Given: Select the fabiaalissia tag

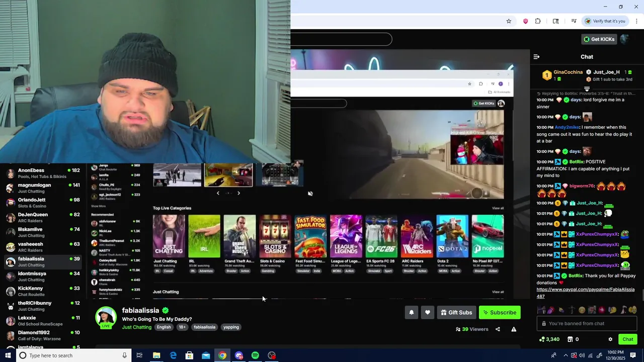Looking at the screenshot, I should (204, 327).
